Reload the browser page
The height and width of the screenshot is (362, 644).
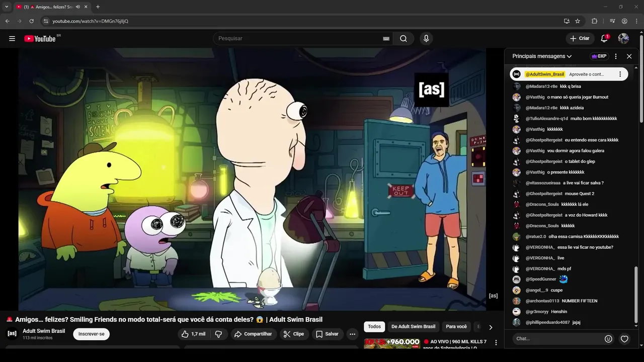pos(31,21)
